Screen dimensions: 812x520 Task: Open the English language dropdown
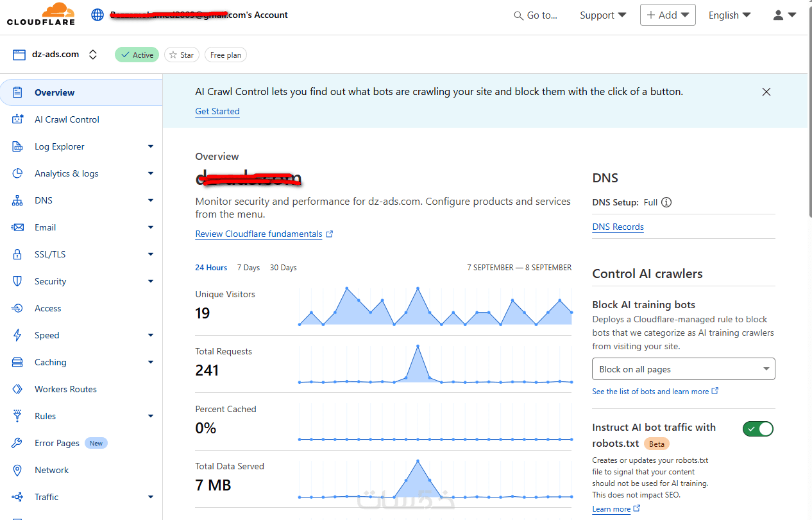point(729,15)
